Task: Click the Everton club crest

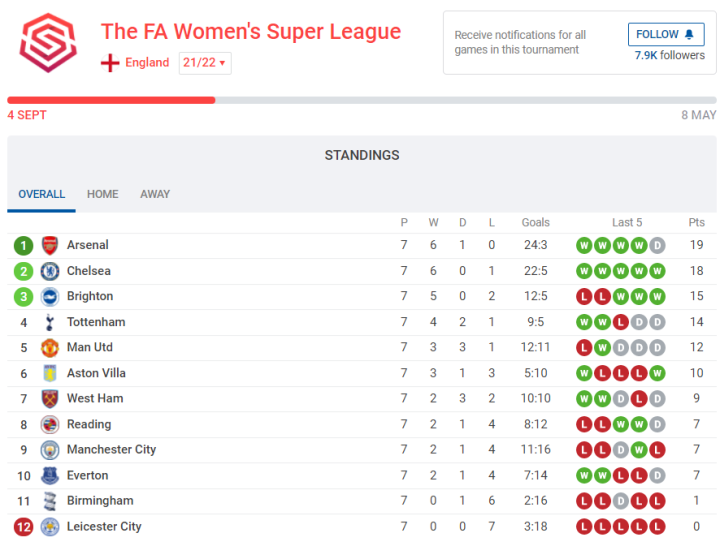Action: (x=50, y=476)
